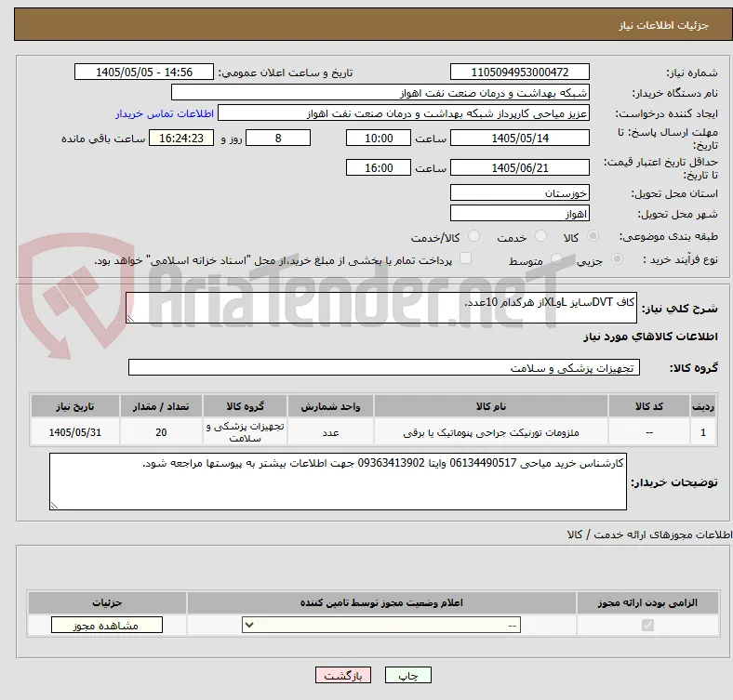Select the جزیی purchase type radio
The height and width of the screenshot is (700, 733).
pyautogui.click(x=617, y=258)
